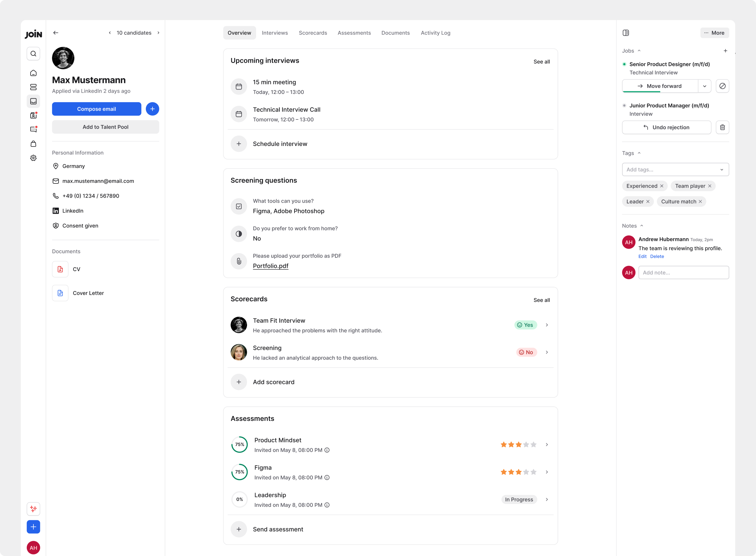The height and width of the screenshot is (556, 756).
Task: Click the search icon in sidebar
Action: click(x=33, y=54)
